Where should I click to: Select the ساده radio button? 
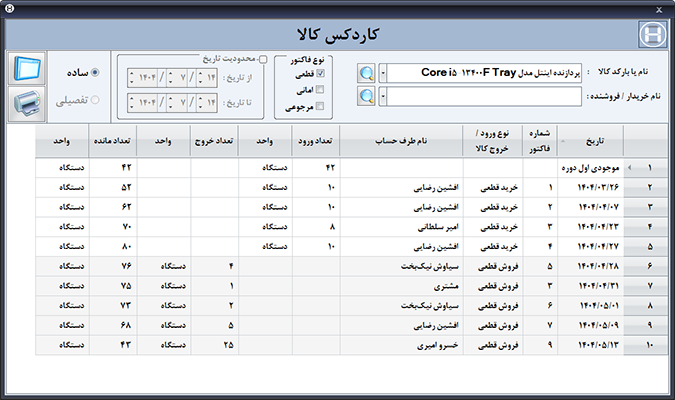tap(95, 73)
